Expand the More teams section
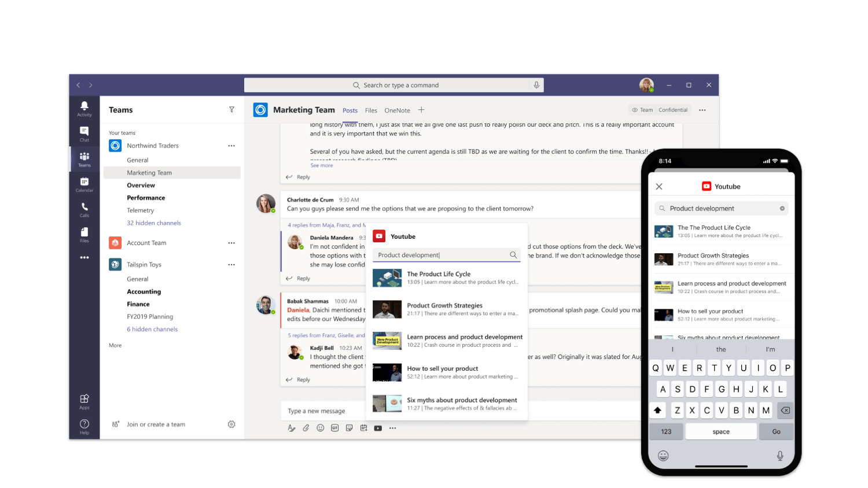Viewport: 868px width, 488px height. 115,346
